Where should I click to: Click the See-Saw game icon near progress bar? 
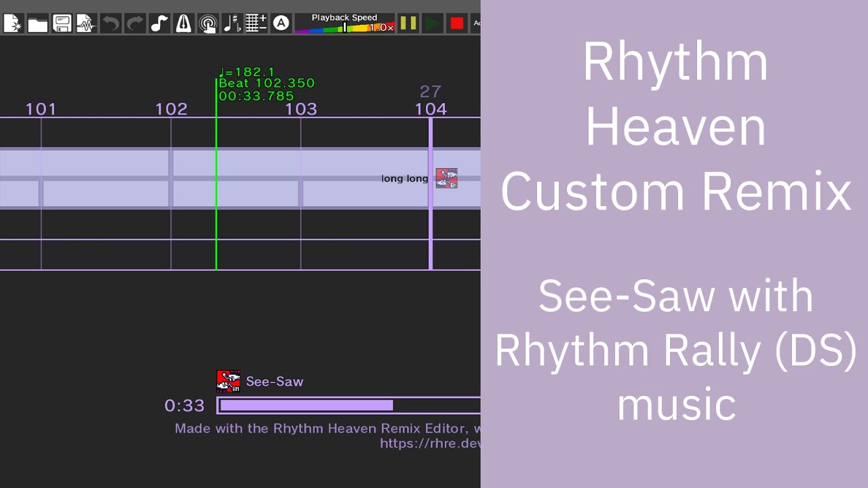tap(229, 382)
